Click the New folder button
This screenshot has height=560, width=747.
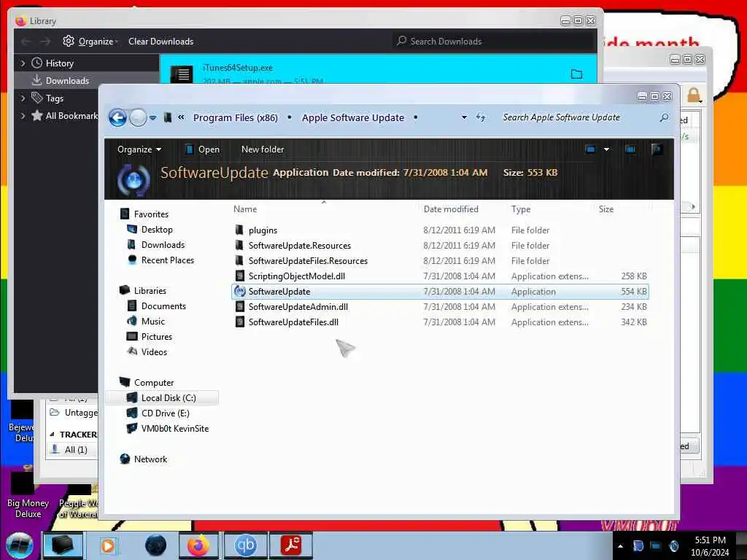click(263, 149)
